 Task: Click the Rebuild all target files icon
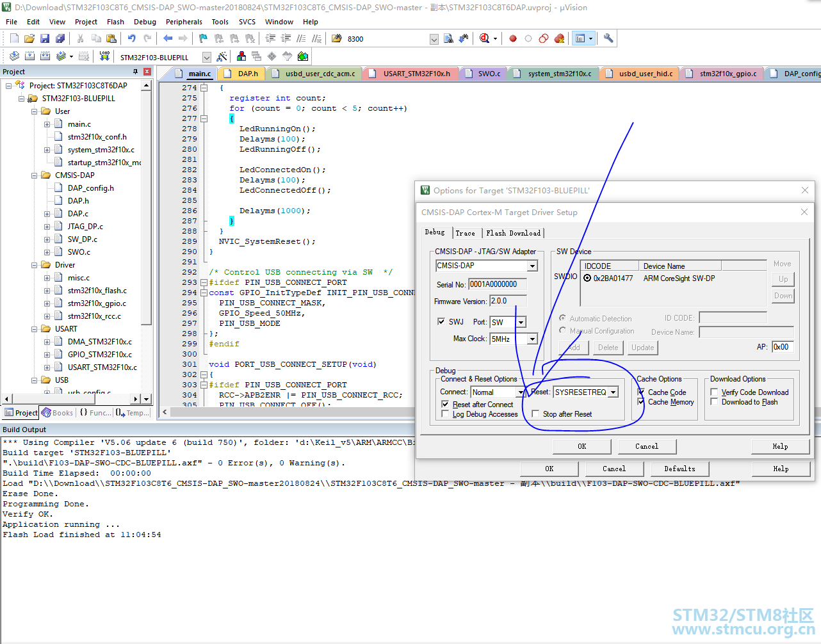[x=45, y=56]
